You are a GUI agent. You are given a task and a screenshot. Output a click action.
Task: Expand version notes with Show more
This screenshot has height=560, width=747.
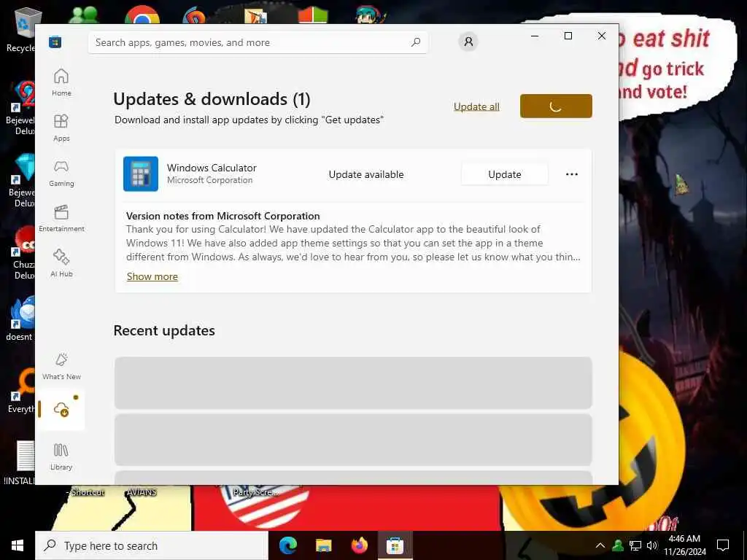pyautogui.click(x=152, y=276)
